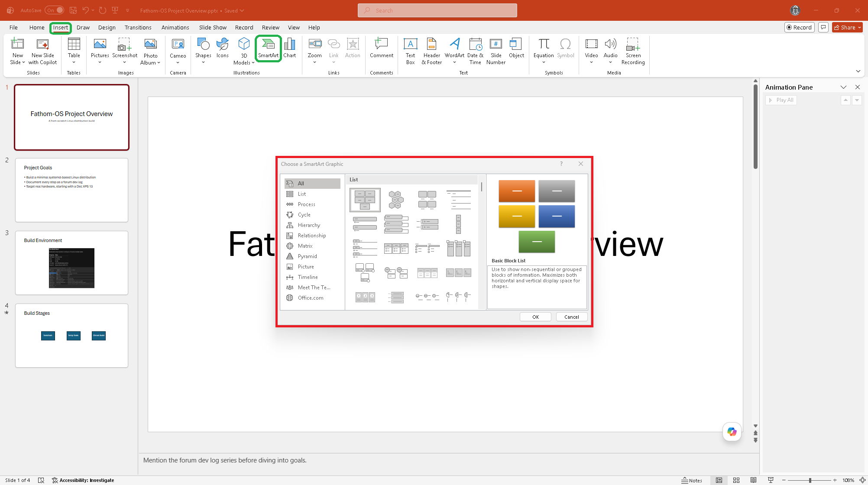
Task: Collapse the ribbon with the chevron
Action: 858,71
